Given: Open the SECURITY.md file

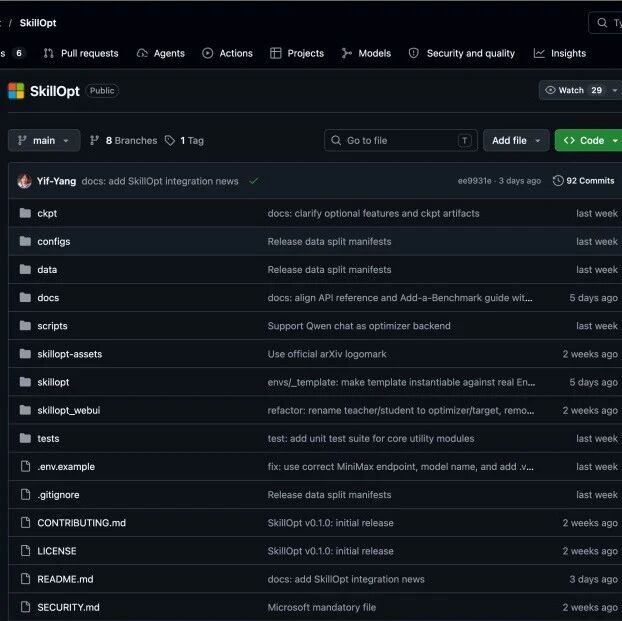Looking at the screenshot, I should [69, 608].
